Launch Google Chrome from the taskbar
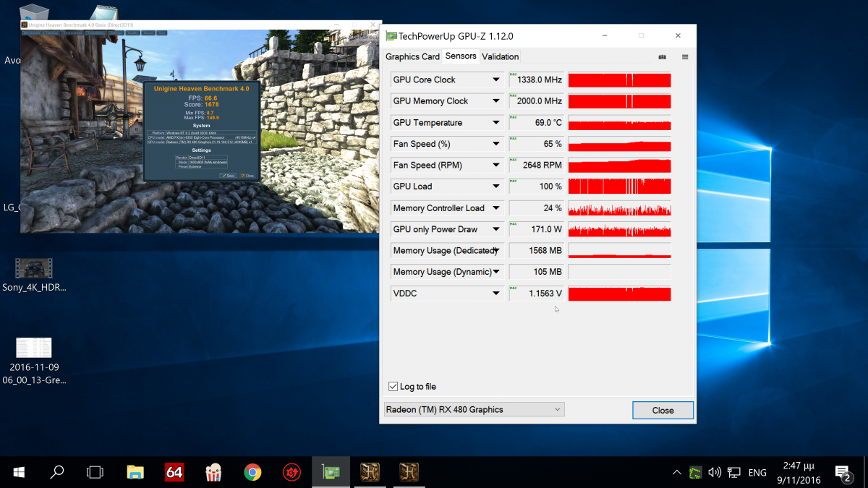This screenshot has width=868, height=488. coord(252,472)
